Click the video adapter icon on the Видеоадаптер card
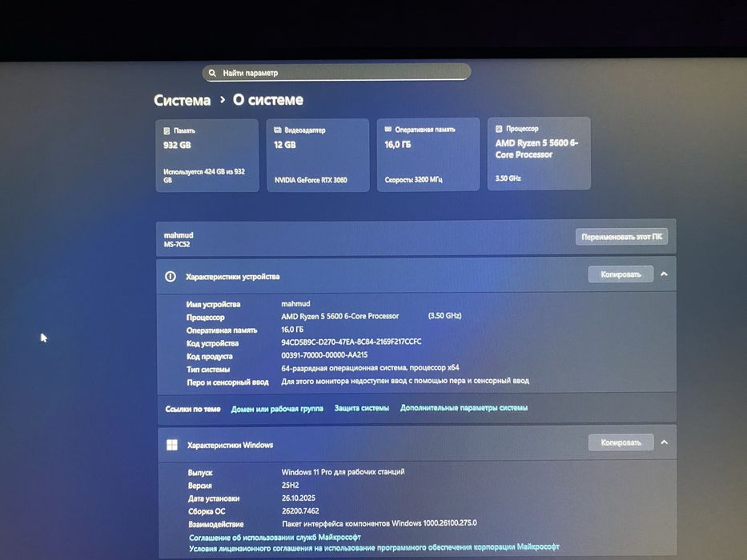The width and height of the screenshot is (747, 560). click(277, 130)
